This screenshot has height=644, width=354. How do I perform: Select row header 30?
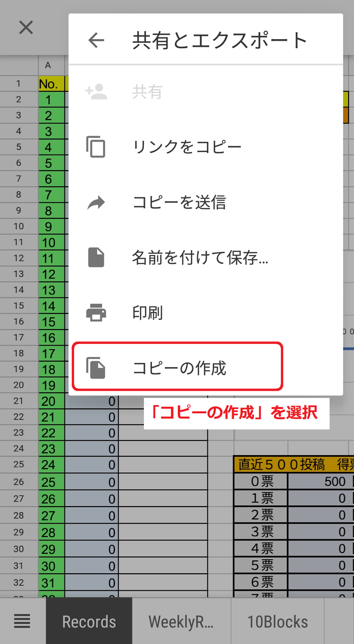pos(19,549)
